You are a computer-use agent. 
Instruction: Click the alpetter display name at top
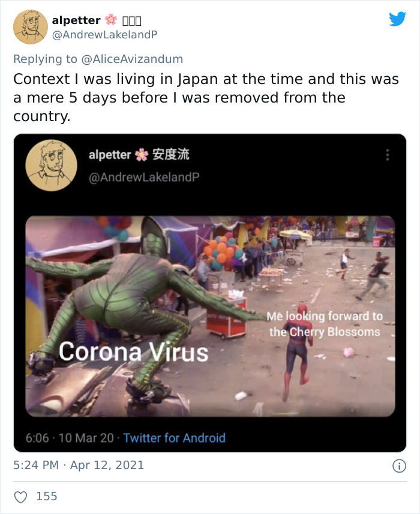pyautogui.click(x=76, y=20)
